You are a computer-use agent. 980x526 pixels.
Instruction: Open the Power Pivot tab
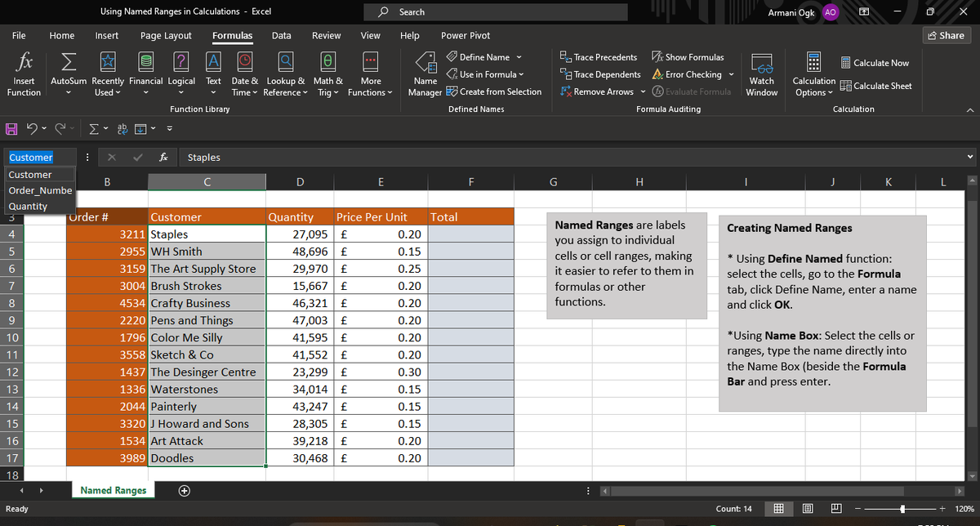(x=465, y=35)
